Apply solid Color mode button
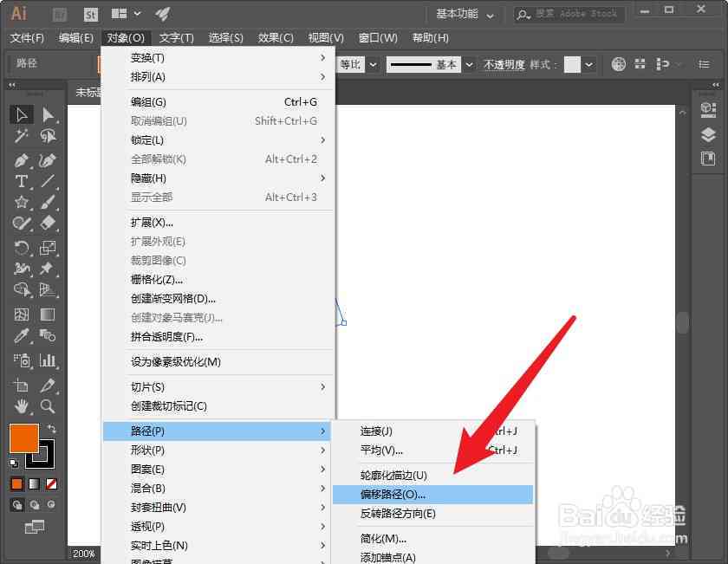Image resolution: width=728 pixels, height=564 pixels. (16, 484)
